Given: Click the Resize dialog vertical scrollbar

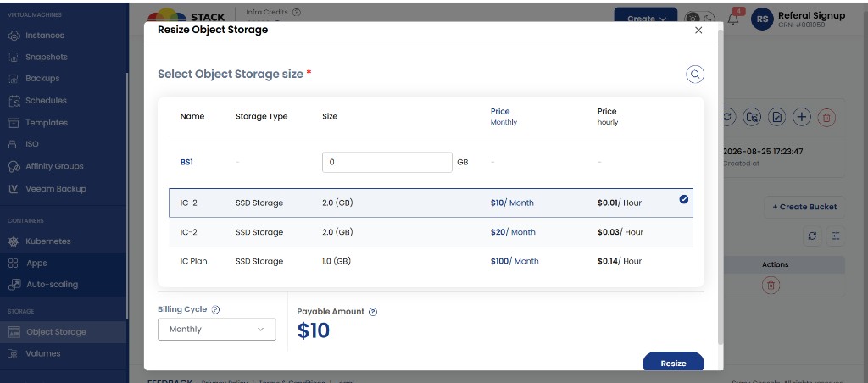Looking at the screenshot, I should tap(721, 188).
